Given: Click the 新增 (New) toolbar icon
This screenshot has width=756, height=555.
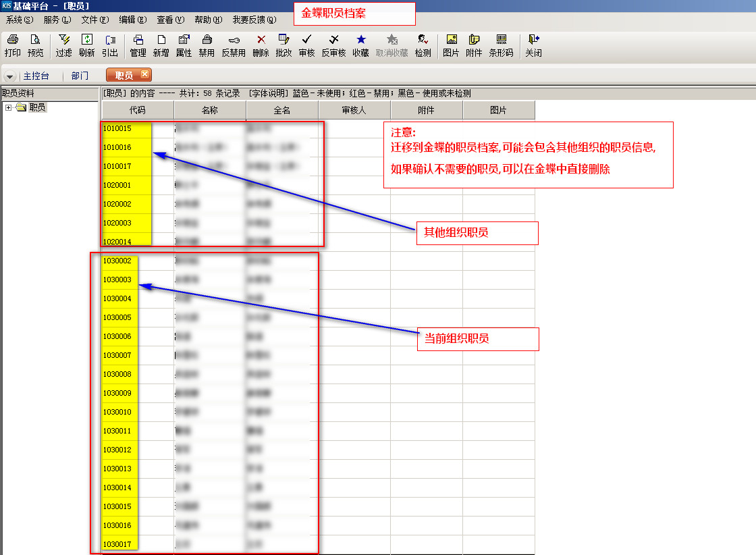Looking at the screenshot, I should [161, 45].
